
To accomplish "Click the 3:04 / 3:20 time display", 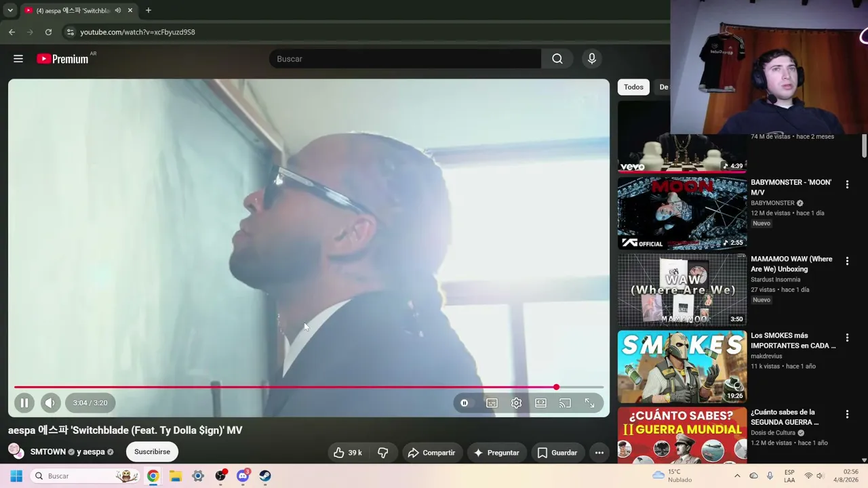I will 90,403.
